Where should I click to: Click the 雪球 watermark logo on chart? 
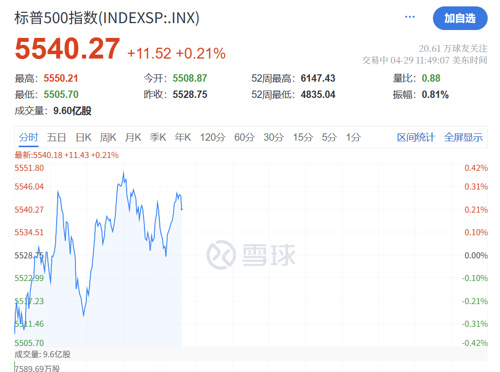click(x=251, y=255)
